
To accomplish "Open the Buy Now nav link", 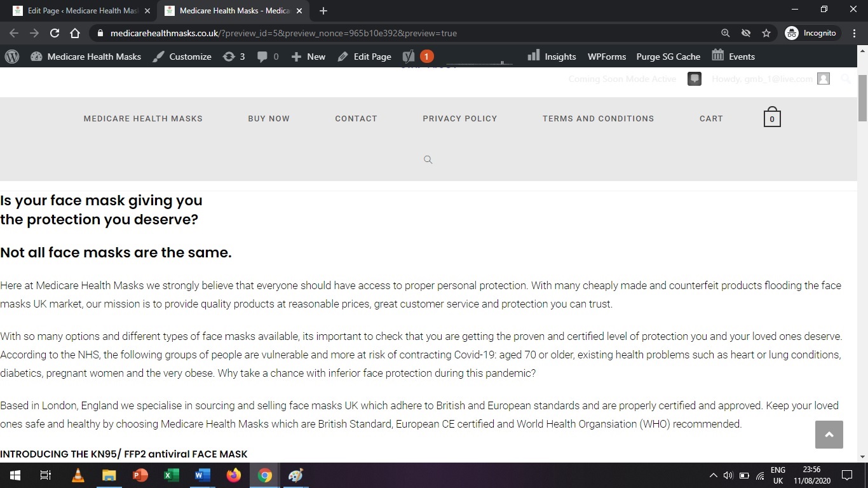I will tap(269, 119).
